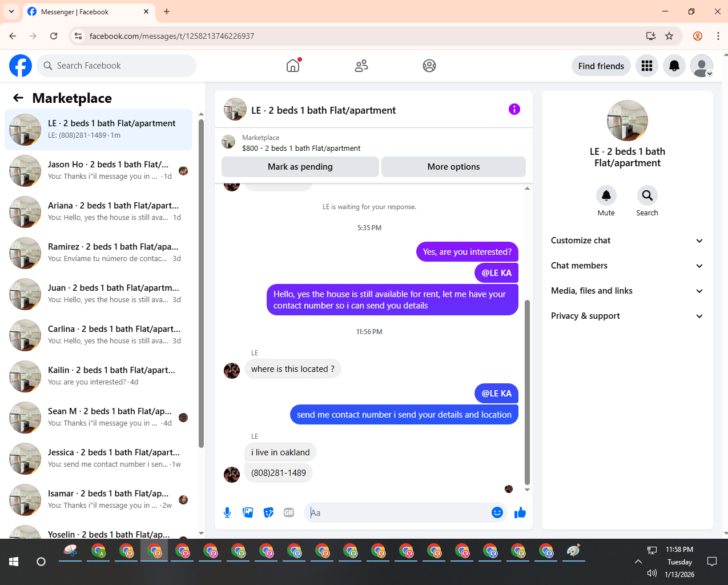Open the Windows Start button
Image resolution: width=728 pixels, height=585 pixels.
tap(14, 562)
